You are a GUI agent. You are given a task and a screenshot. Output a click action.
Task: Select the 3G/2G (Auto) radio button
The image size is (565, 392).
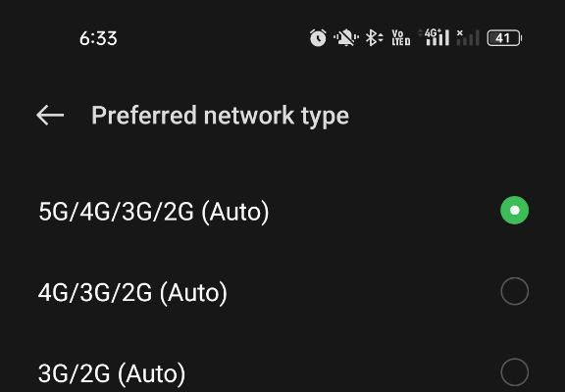(x=515, y=372)
